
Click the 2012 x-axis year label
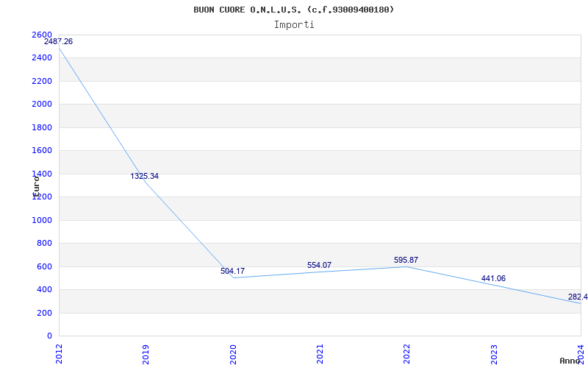pos(60,354)
